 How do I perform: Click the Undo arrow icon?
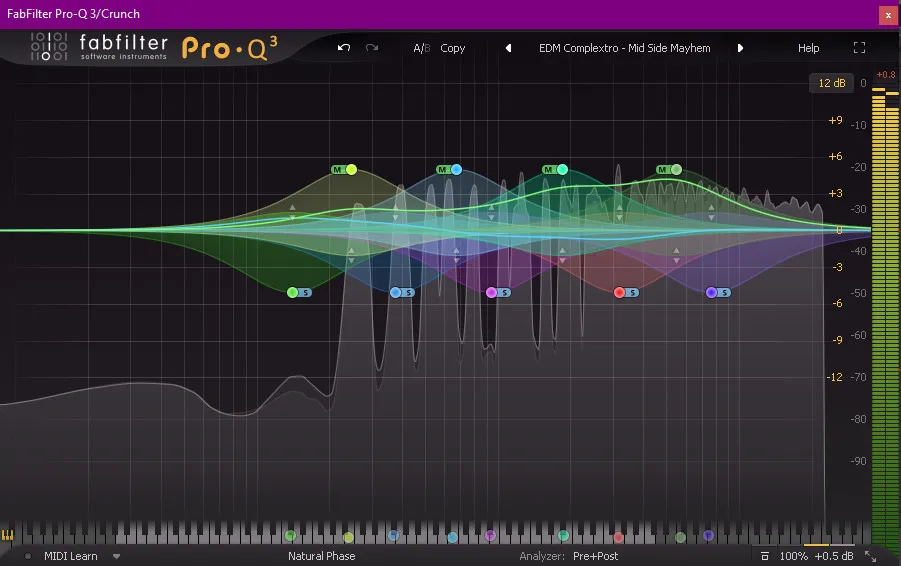click(344, 48)
